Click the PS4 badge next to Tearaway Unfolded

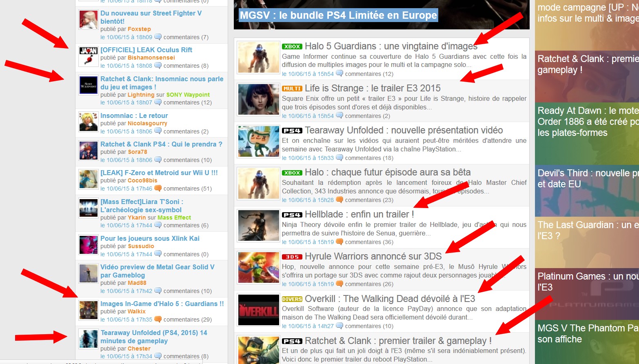point(292,131)
